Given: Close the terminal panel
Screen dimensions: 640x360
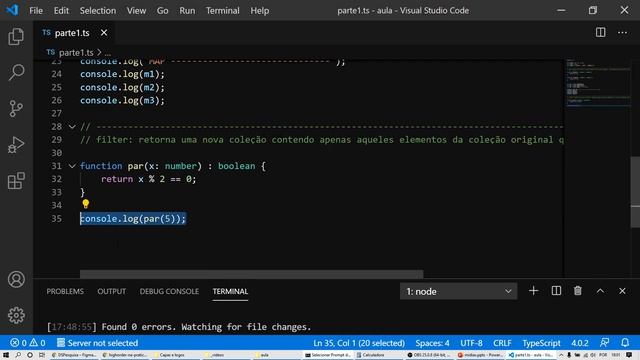Looking at the screenshot, I should pos(622,291).
